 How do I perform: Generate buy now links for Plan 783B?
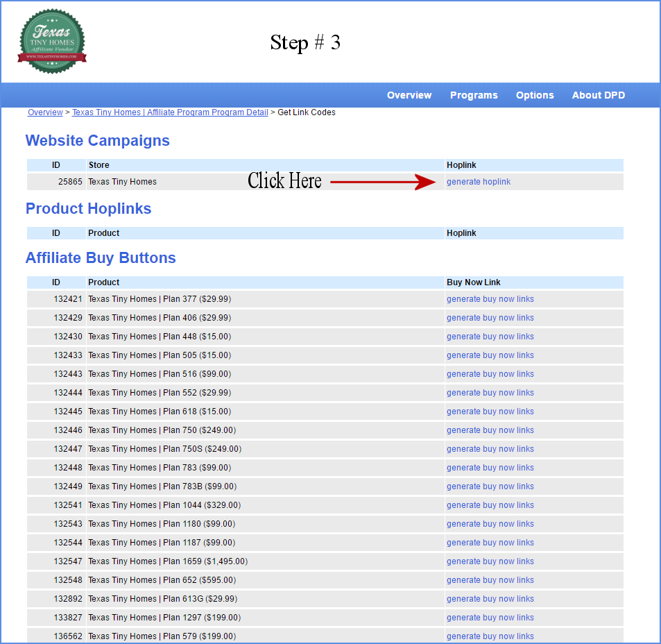click(x=490, y=486)
